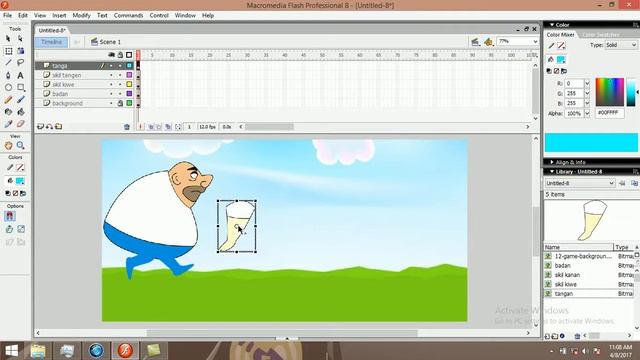Viewport: 640px width, 360px height.
Task: Select the Subselection tool
Action: [x=20, y=39]
